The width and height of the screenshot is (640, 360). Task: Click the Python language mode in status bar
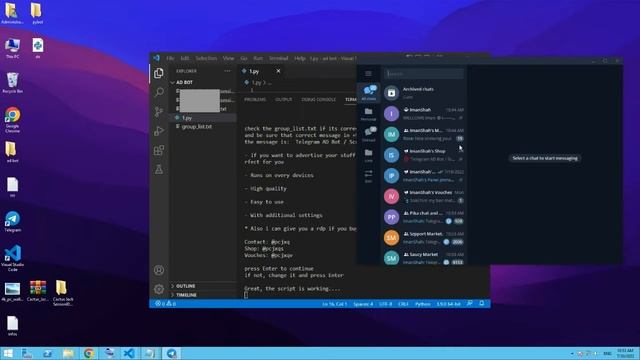[422, 304]
